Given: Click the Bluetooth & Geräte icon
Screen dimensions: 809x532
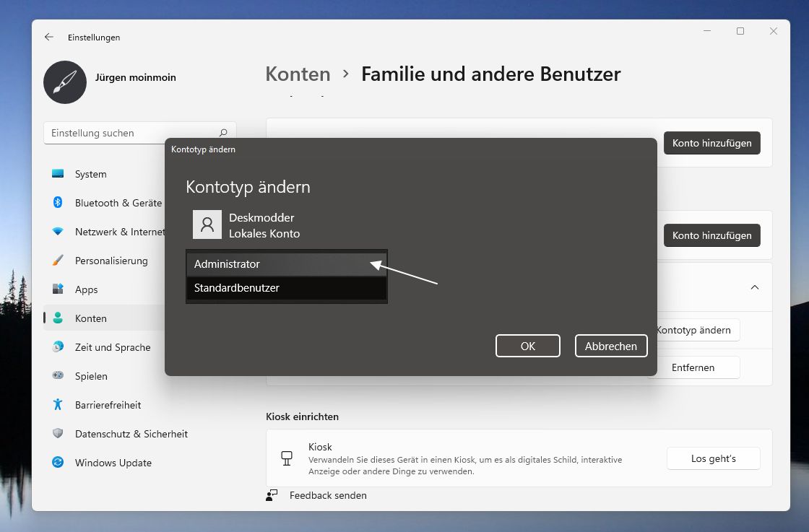Looking at the screenshot, I should tap(58, 203).
